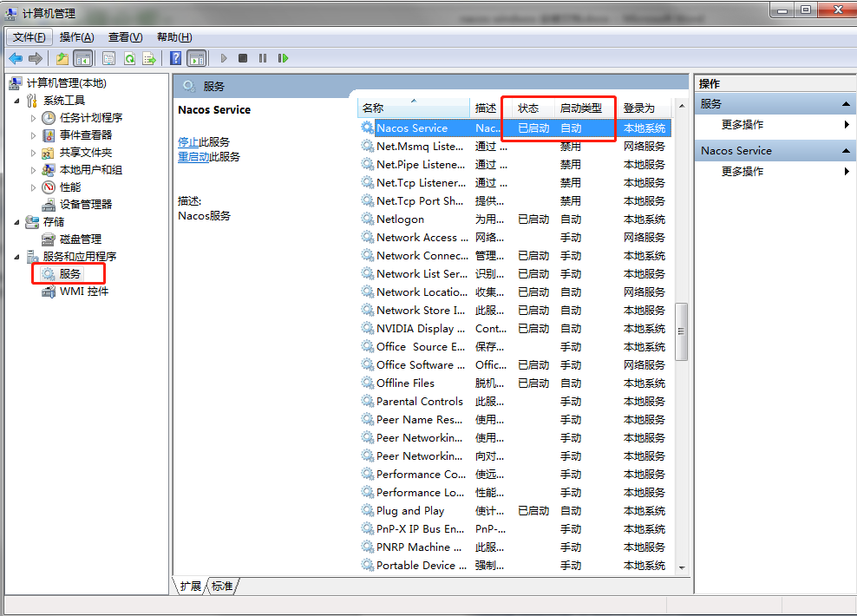Click the Pause Service toolbar icon
Viewport: 857px width, 616px height.
pyautogui.click(x=263, y=58)
